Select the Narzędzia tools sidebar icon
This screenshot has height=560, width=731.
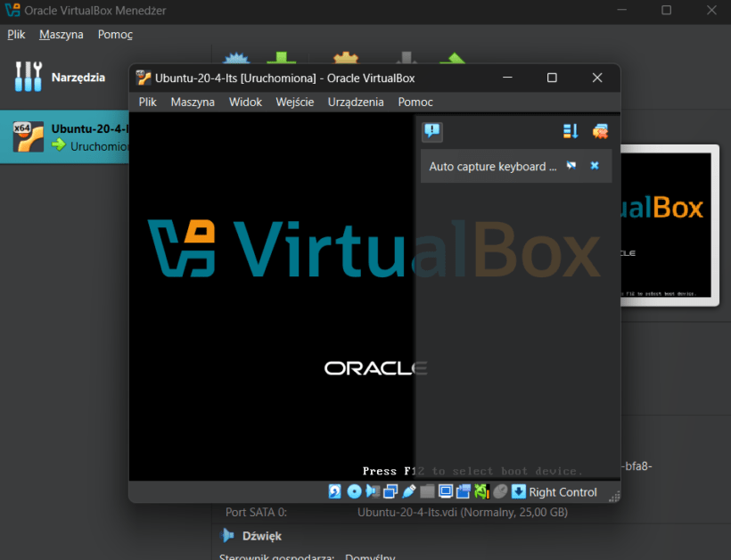tap(28, 77)
